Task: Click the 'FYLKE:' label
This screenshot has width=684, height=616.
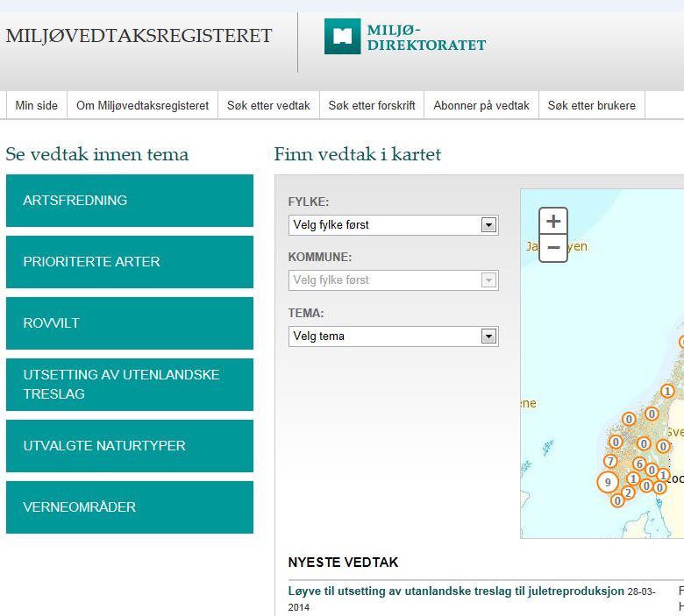Action: coord(309,202)
